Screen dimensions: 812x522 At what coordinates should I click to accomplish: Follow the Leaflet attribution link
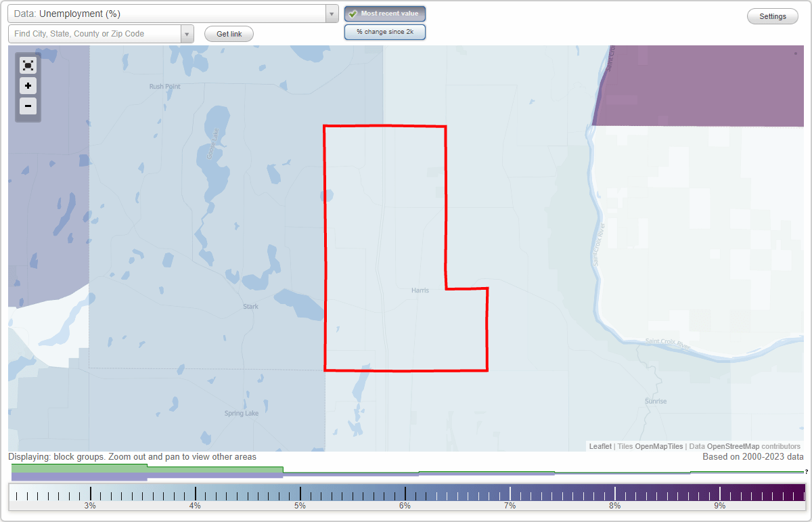click(600, 446)
